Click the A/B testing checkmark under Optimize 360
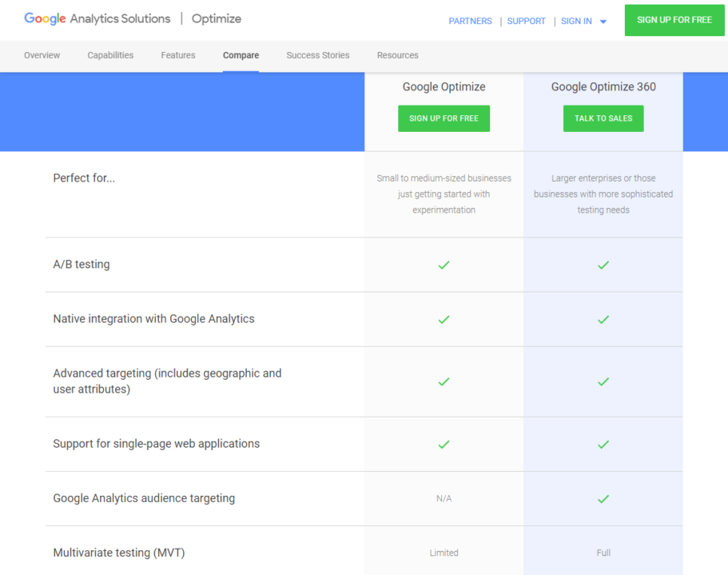This screenshot has height=575, width=728. pyautogui.click(x=603, y=264)
